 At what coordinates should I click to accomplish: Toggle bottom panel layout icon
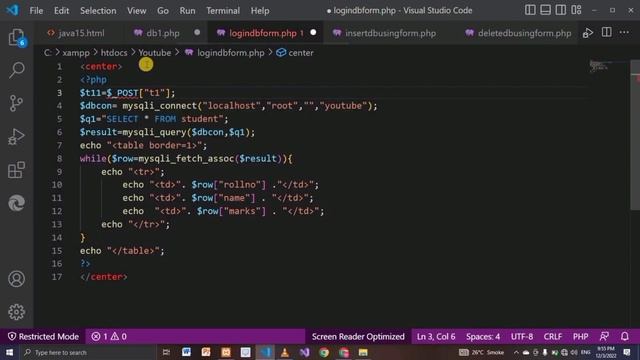[x=545, y=10]
